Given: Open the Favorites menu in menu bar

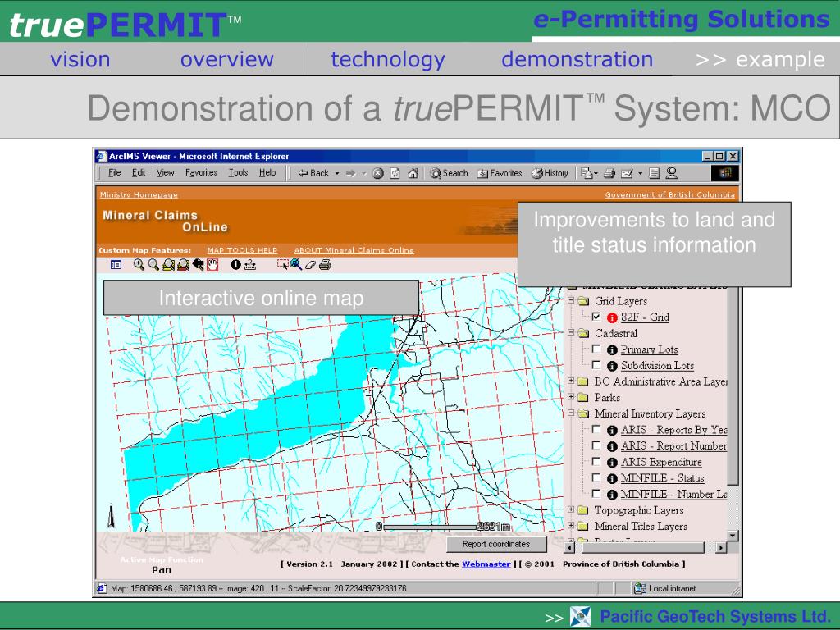Looking at the screenshot, I should (202, 172).
